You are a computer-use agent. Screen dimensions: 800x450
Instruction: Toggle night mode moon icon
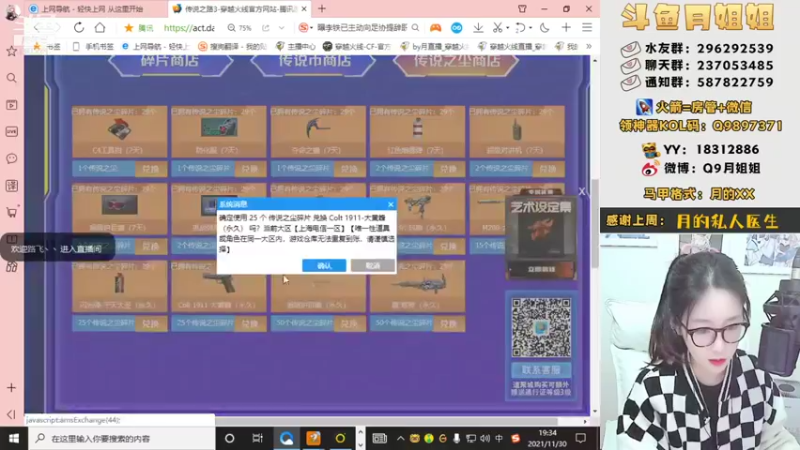coord(545,28)
